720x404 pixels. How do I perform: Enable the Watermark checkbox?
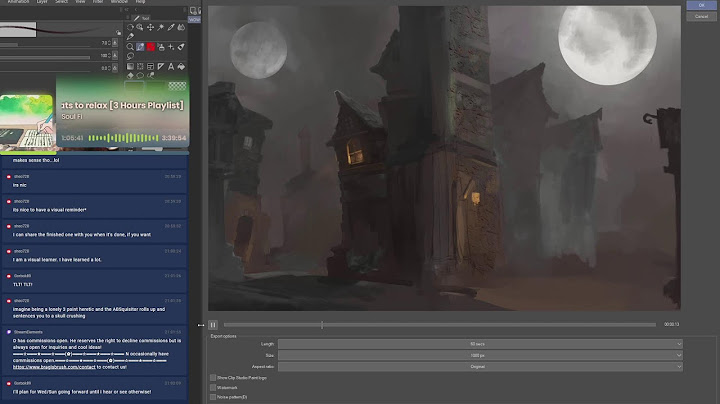click(x=213, y=387)
